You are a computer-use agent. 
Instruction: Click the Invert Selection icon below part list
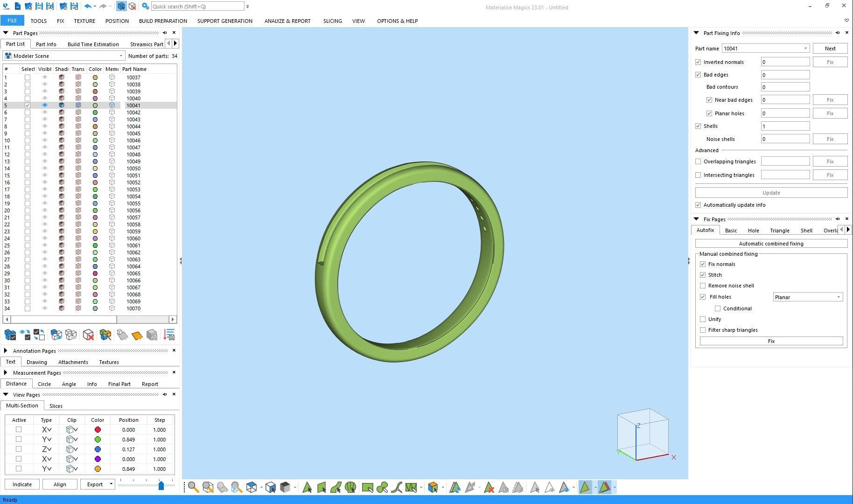[39, 335]
